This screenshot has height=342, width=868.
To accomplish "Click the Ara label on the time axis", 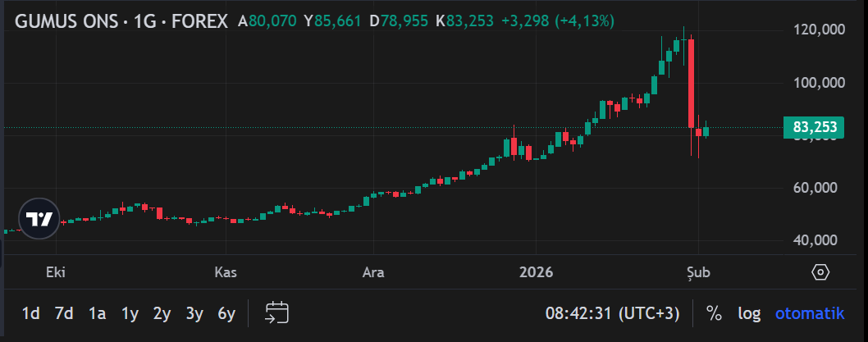I will coord(373,272).
